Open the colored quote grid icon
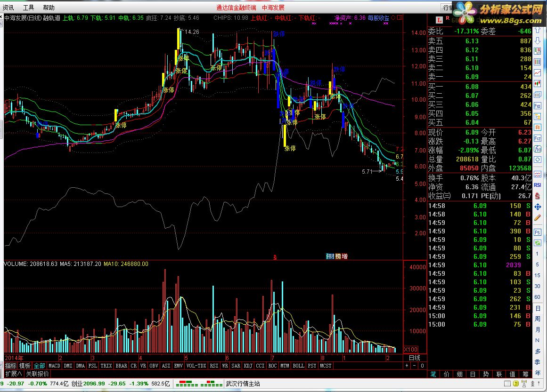 [538, 62]
